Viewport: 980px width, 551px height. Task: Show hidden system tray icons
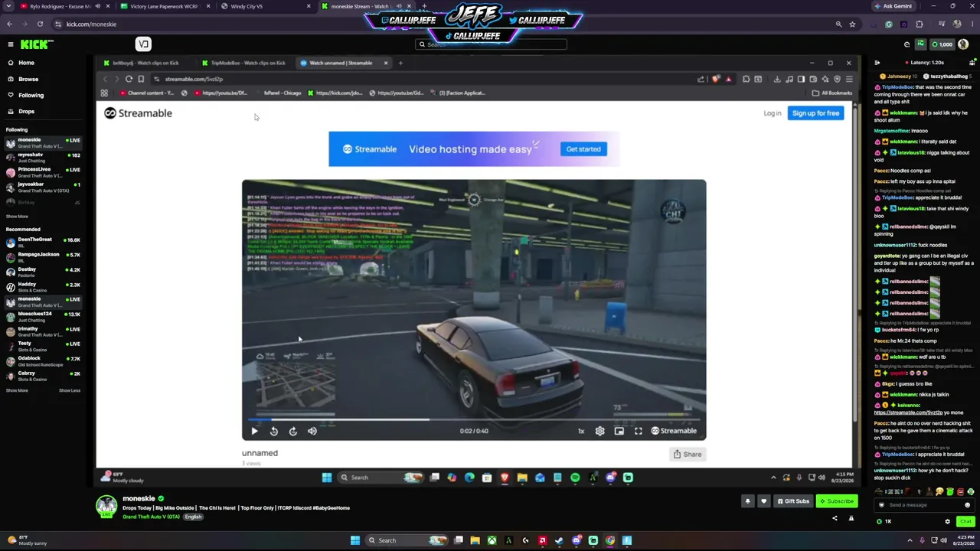coord(909,540)
